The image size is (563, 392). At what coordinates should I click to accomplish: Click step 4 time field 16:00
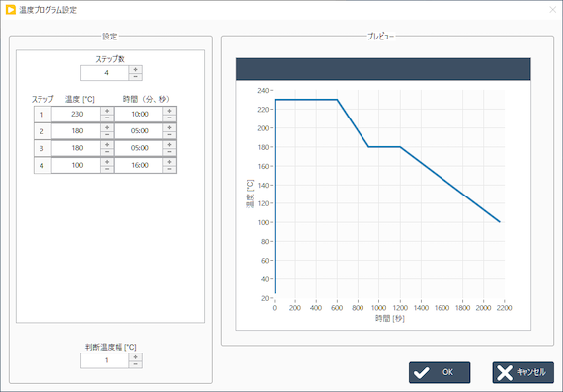point(139,166)
